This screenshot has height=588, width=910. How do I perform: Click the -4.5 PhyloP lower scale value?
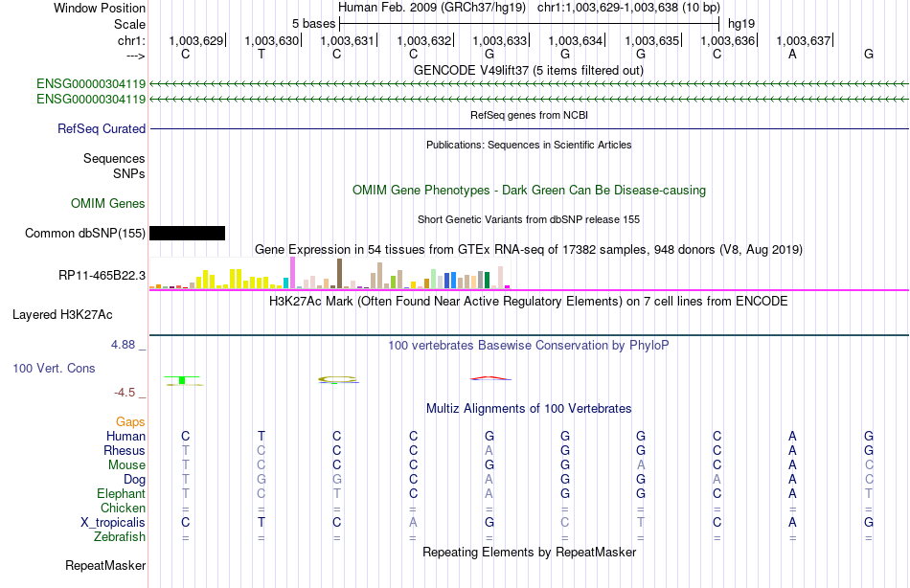click(125, 393)
